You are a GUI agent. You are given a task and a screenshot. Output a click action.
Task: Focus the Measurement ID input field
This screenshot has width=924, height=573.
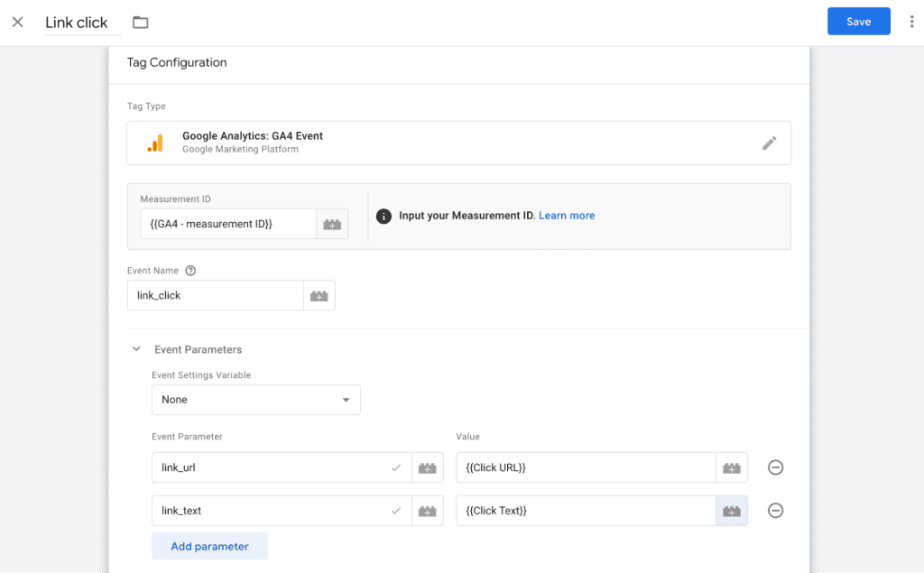click(x=228, y=224)
